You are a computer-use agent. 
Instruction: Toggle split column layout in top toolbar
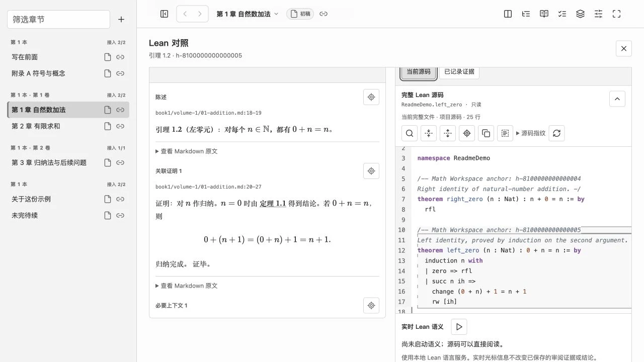point(508,14)
